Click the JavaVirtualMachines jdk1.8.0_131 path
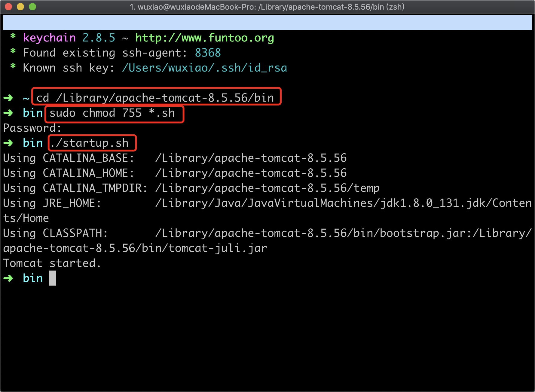Viewport: 535px width, 392px height. pos(344,203)
